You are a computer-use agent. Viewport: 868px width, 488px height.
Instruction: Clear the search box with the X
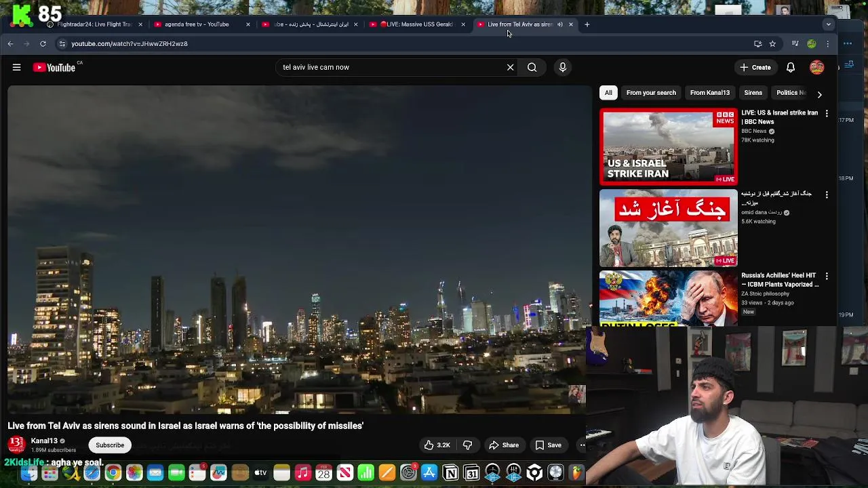coord(511,67)
